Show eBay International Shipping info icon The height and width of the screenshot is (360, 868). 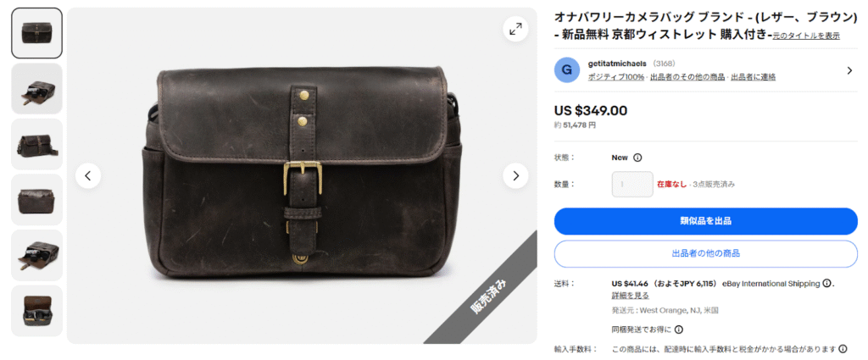[x=826, y=284]
